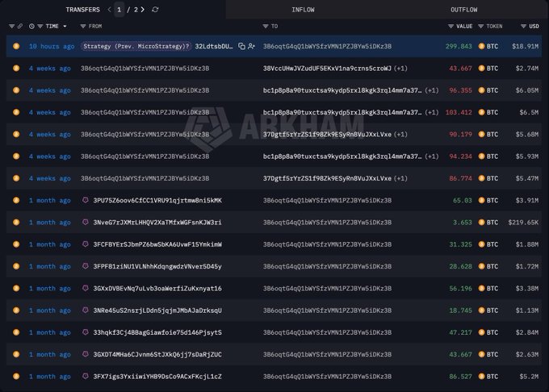Open the USD column filter
The height and width of the screenshot is (392, 549).
(523, 27)
